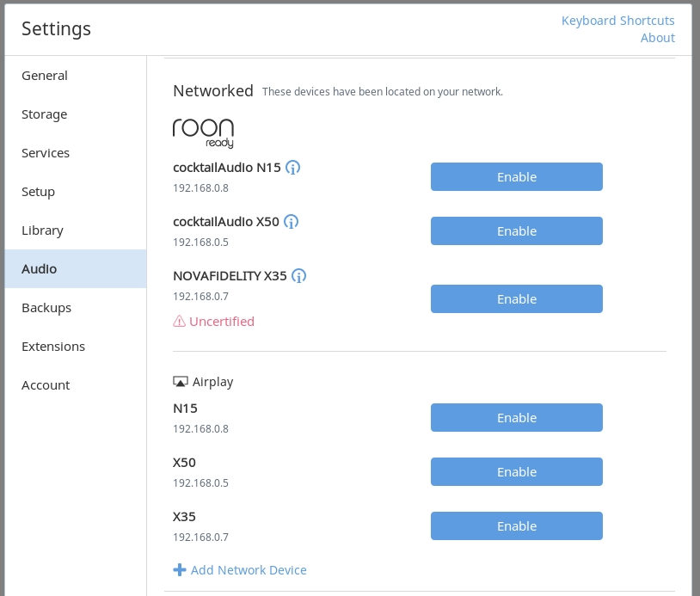The width and height of the screenshot is (700, 596).
Task: Click IP address 192.168.0.7 under NOVAFIDELITY X35
Action: [x=200, y=297]
